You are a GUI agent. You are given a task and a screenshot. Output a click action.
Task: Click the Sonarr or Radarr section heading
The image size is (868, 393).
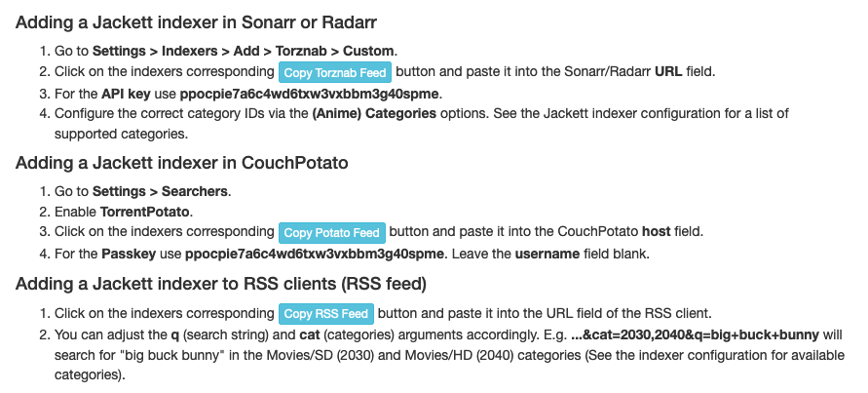196,22
